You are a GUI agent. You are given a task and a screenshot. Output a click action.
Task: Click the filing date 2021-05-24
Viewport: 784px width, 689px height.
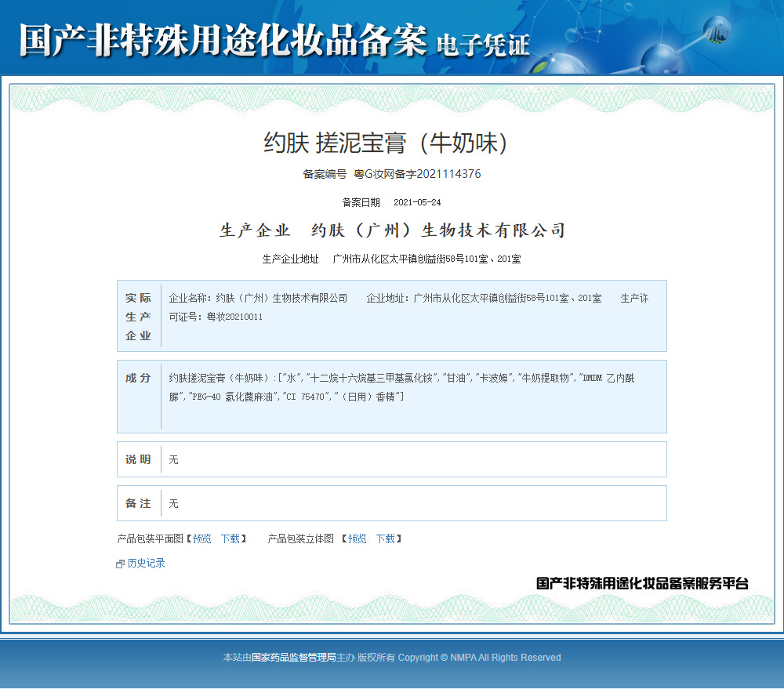pos(417,202)
